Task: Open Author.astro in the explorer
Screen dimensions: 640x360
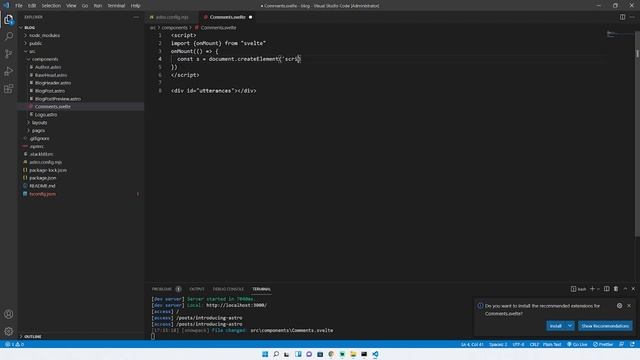Action: pos(48,67)
